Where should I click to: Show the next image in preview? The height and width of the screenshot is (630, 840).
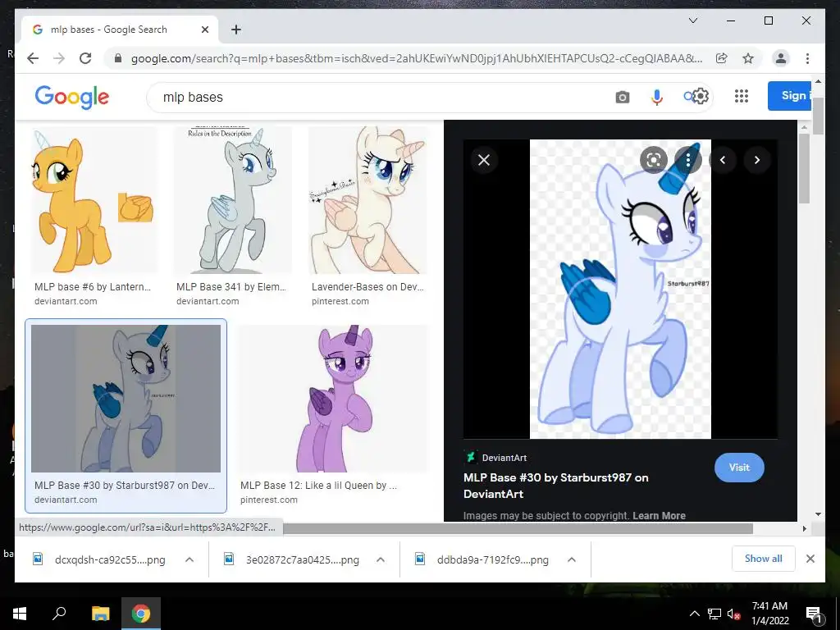[x=756, y=160]
